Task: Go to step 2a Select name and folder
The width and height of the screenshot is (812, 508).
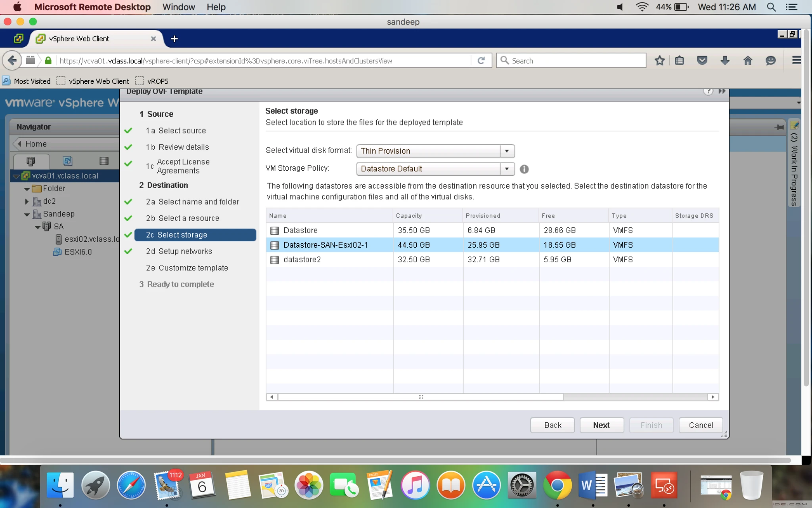Action: (x=192, y=202)
